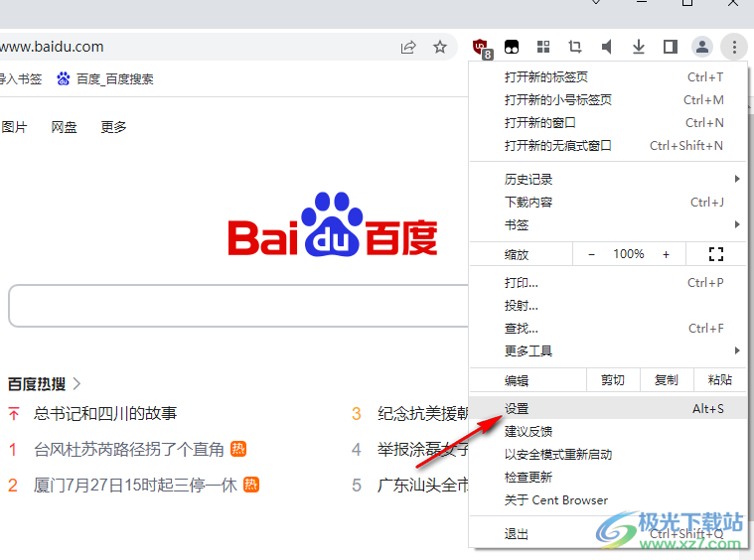Choose 打印... in the menu
Screen dimensions: 754x560
click(x=607, y=283)
